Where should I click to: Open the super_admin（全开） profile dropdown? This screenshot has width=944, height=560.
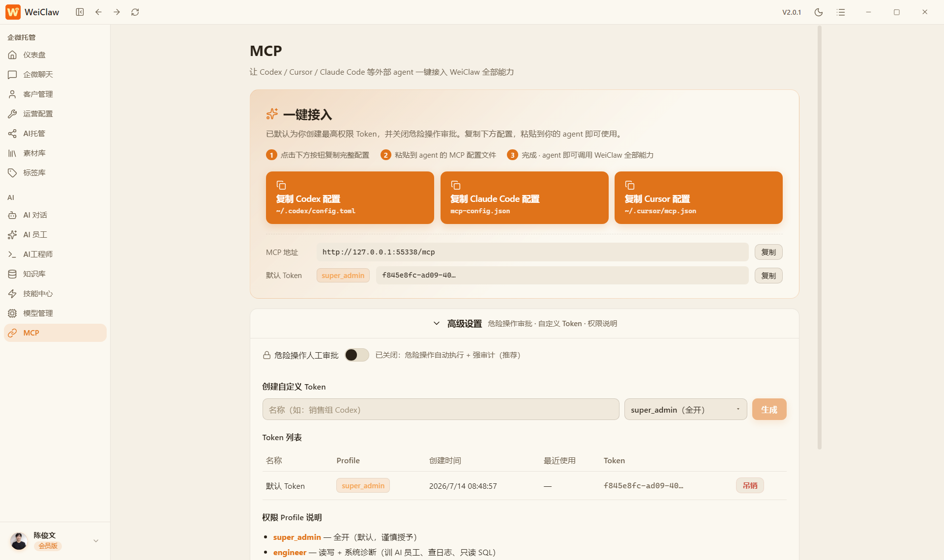click(x=685, y=409)
